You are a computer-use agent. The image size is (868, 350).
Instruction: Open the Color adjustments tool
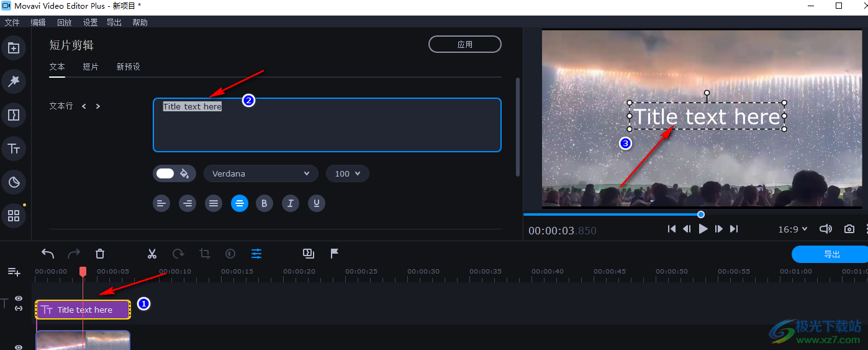pyautogui.click(x=230, y=254)
